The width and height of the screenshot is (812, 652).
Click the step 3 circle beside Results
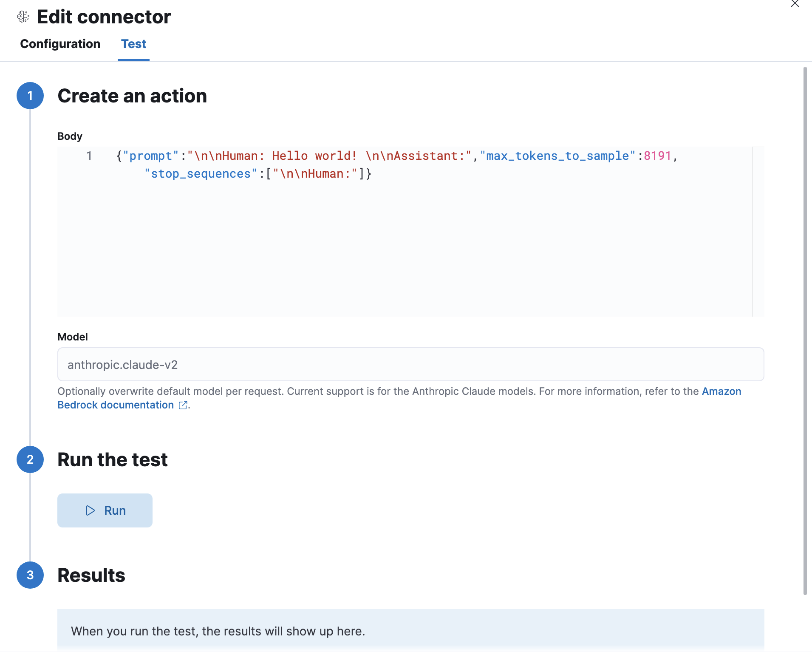(30, 575)
